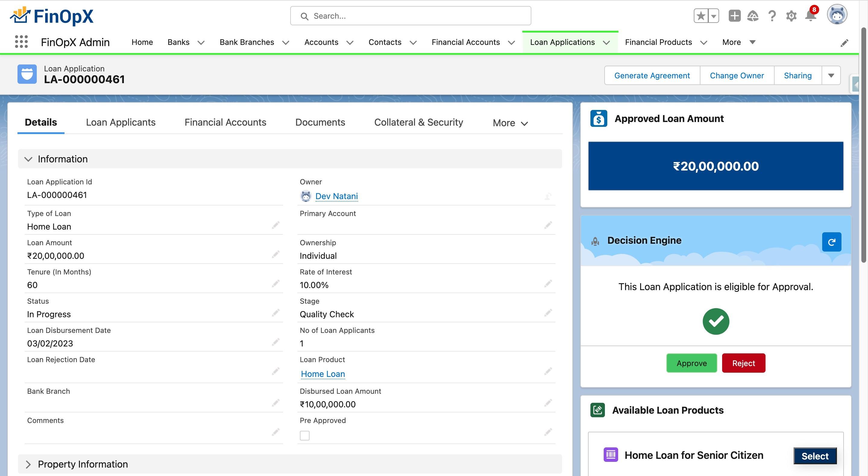Open the Setup gear icon
This screenshot has height=476, width=868.
791,16
